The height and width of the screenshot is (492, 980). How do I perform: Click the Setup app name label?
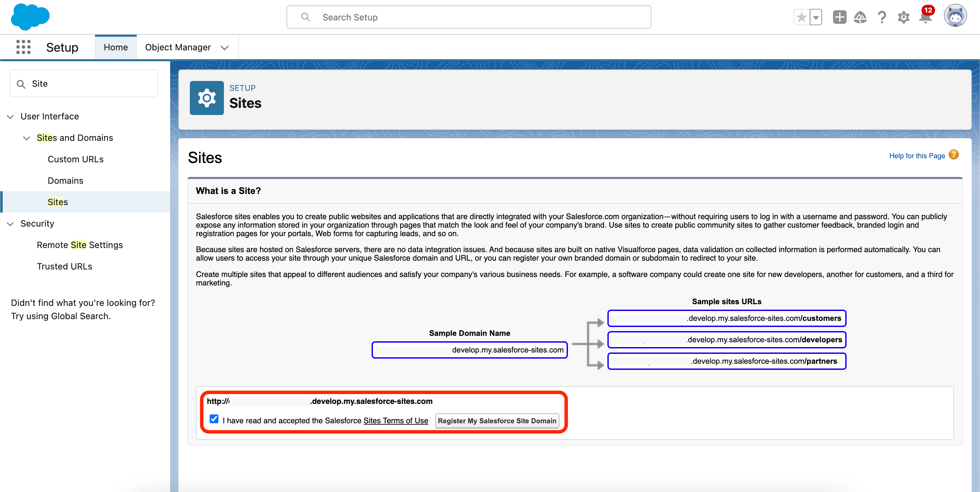62,47
